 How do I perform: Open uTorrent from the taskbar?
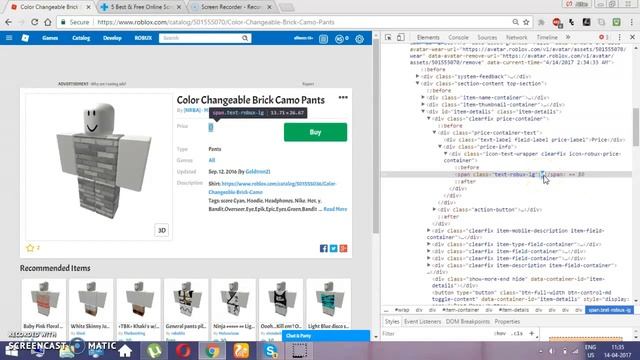[154, 351]
